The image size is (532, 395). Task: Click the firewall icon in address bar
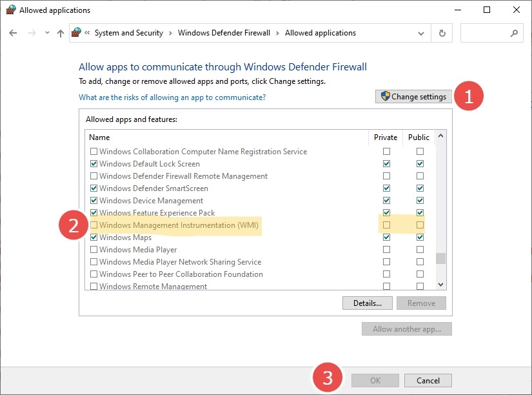(x=77, y=33)
